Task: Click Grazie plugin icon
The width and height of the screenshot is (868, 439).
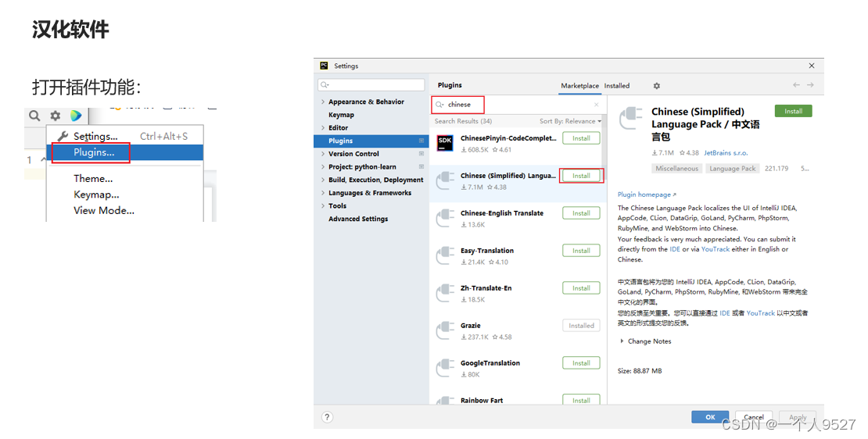Action: [x=445, y=330]
